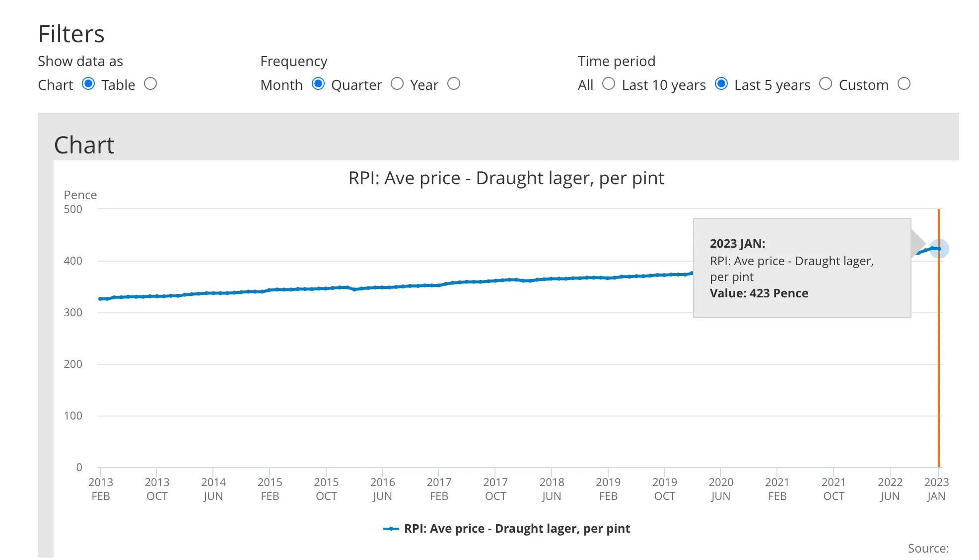Screen dimensions: 979x560
Task: Click the tooltip showing Value: 423 Pence
Action: point(801,268)
